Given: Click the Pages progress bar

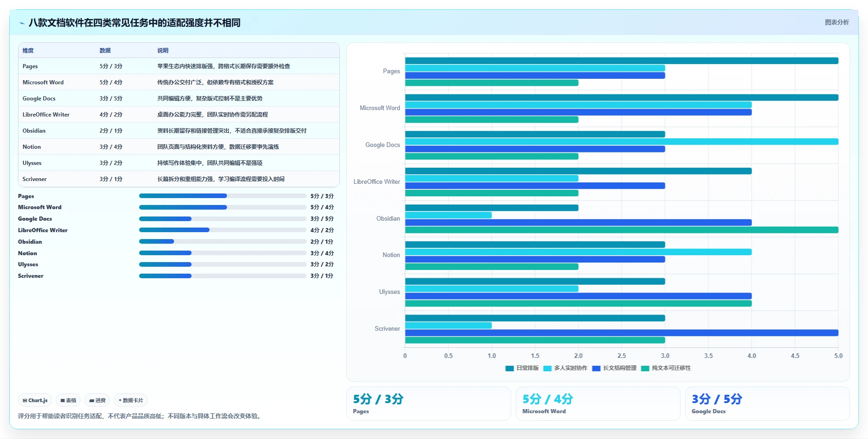Looking at the screenshot, I should [223, 196].
